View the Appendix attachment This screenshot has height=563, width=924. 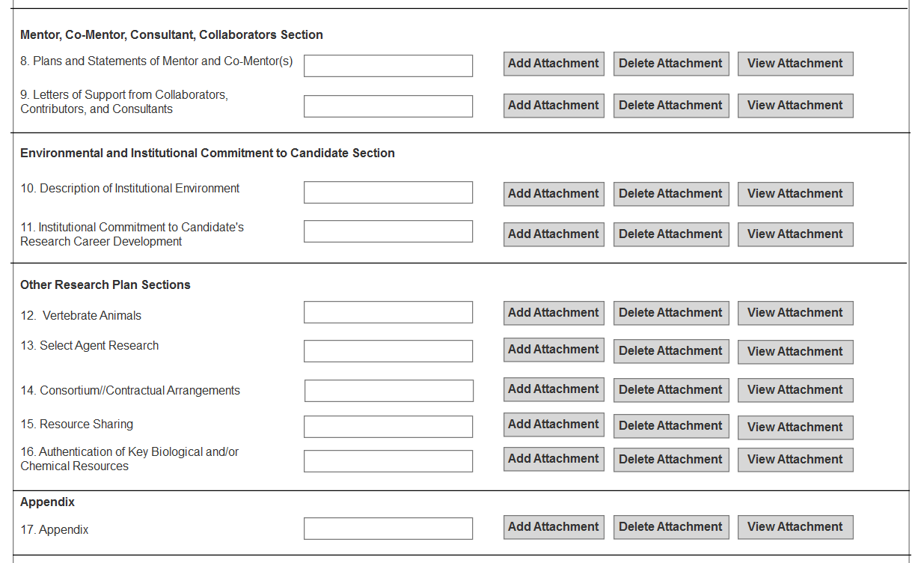795,527
